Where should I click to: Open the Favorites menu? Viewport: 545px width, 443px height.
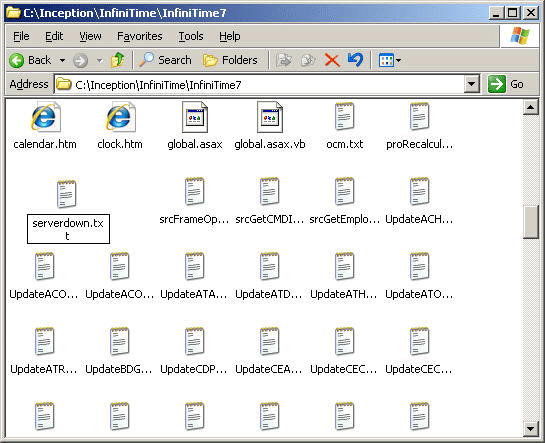tap(140, 36)
